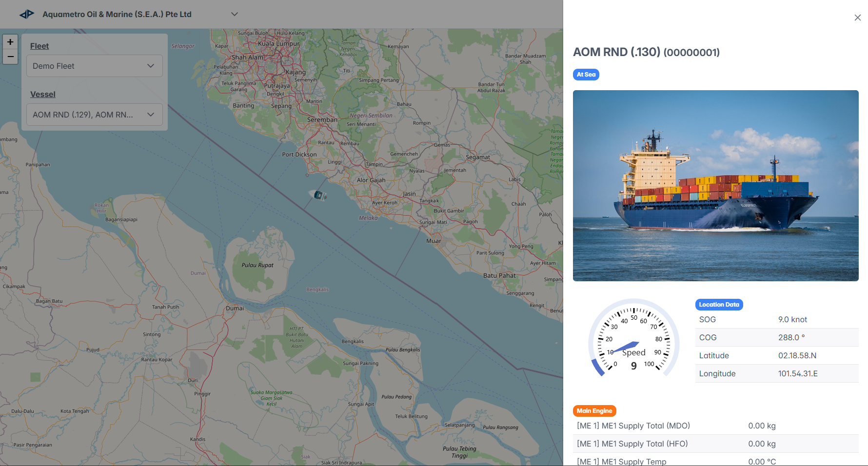Click the SOG row value 9.0 knot
Screen dimensions: 868x466
(x=792, y=320)
